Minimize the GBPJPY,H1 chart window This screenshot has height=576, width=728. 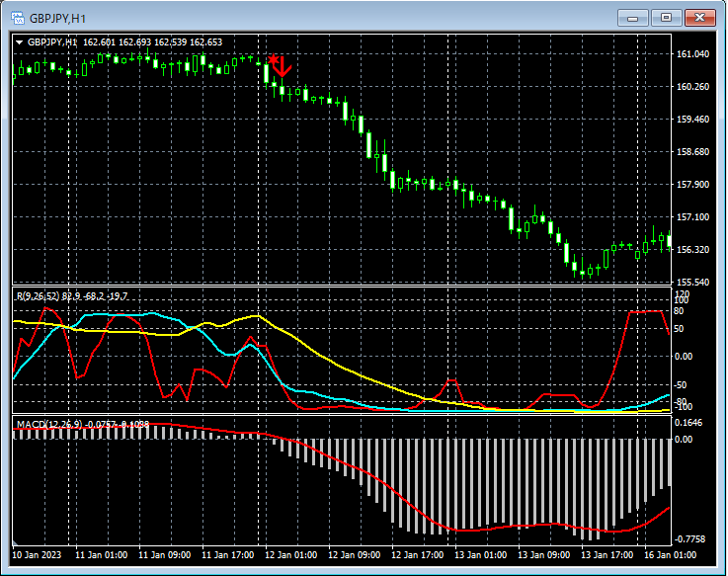632,18
